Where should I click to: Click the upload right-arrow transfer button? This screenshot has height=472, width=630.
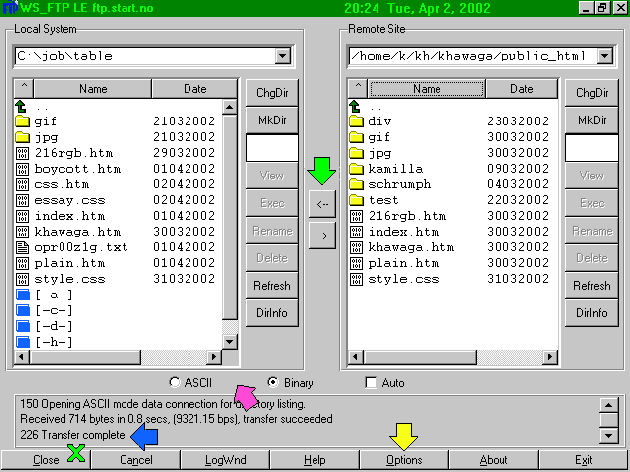322,235
